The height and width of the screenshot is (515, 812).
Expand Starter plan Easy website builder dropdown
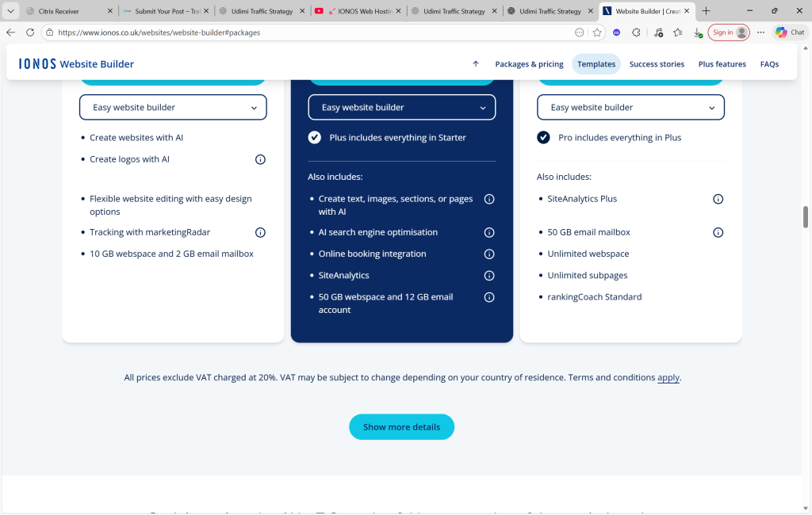173,108
